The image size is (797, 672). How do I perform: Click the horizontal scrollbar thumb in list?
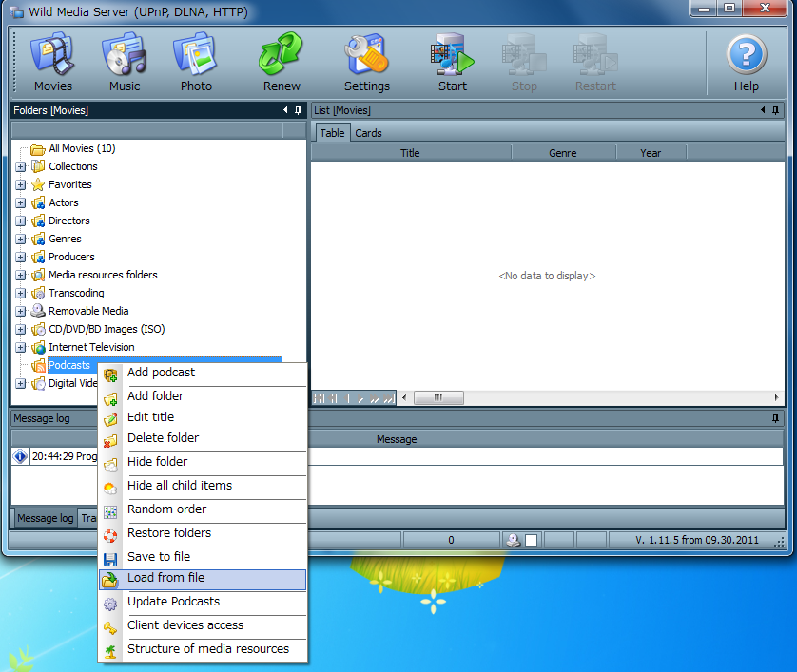(438, 397)
